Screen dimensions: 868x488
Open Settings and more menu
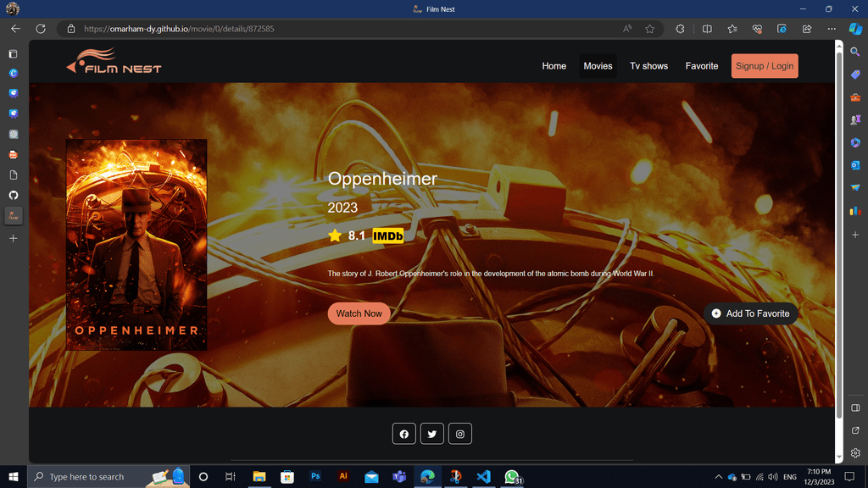pyautogui.click(x=832, y=29)
